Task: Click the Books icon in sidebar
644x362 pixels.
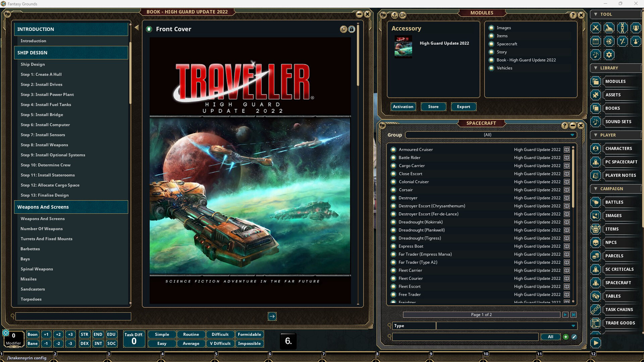Action: tap(596, 108)
